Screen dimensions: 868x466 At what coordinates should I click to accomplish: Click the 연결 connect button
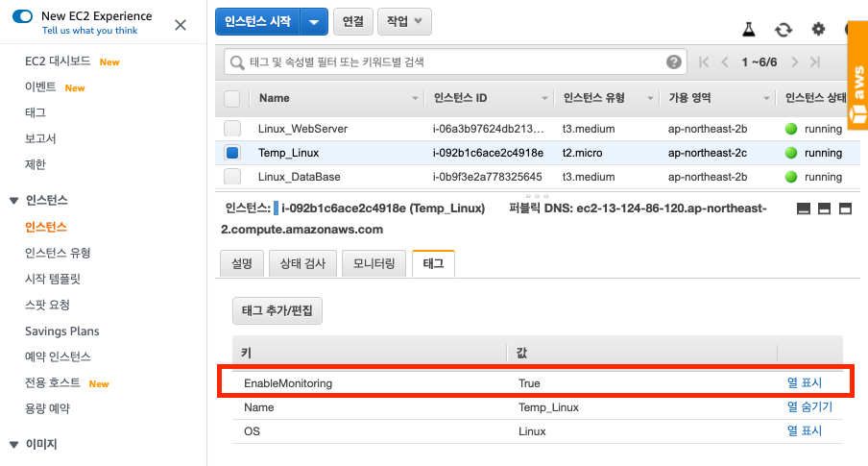pyautogui.click(x=352, y=21)
